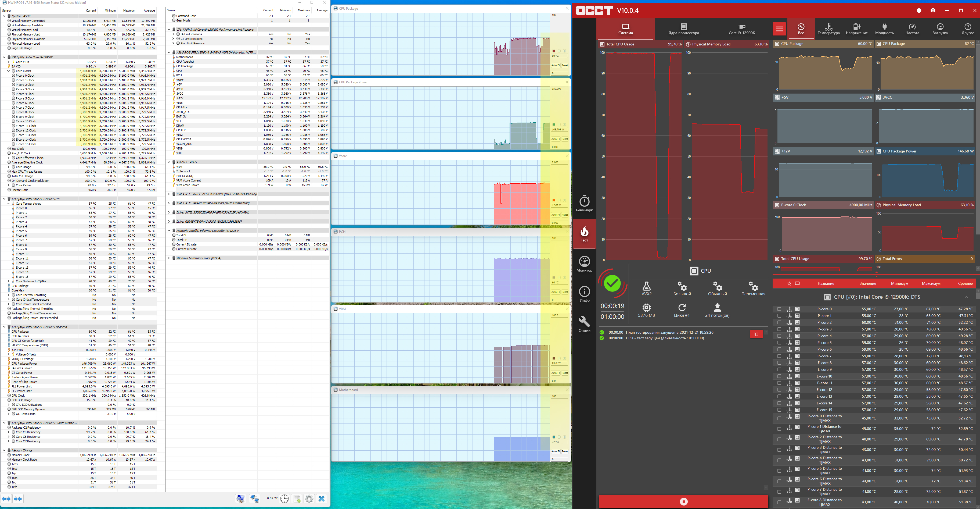980x509 pixels.
Task: Check the P-core 0 row checkbox
Action: coord(779,309)
